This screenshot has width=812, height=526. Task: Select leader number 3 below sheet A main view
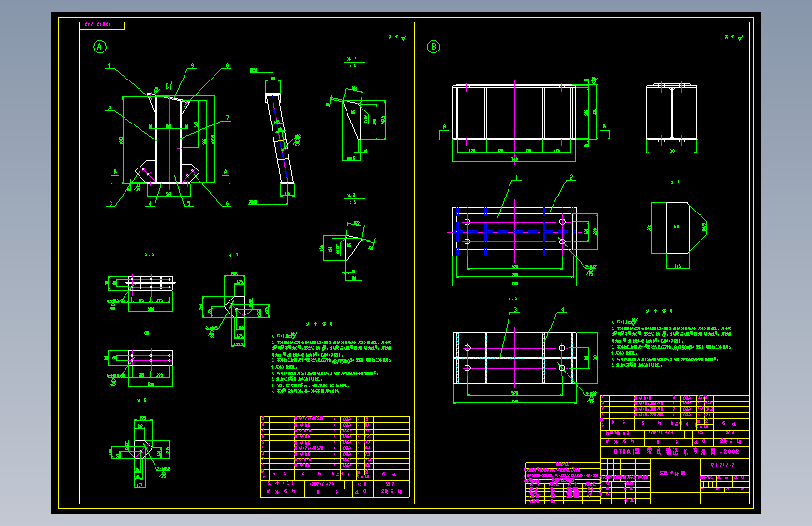coord(111,203)
